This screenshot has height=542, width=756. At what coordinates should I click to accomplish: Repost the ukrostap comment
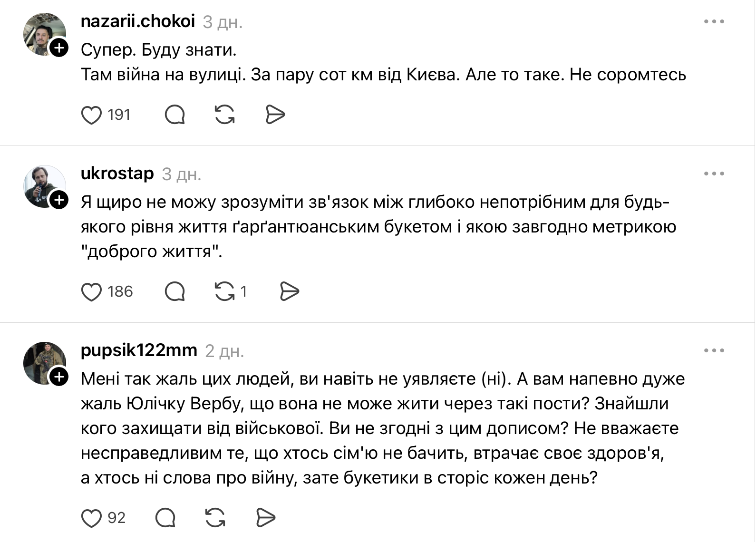225,292
